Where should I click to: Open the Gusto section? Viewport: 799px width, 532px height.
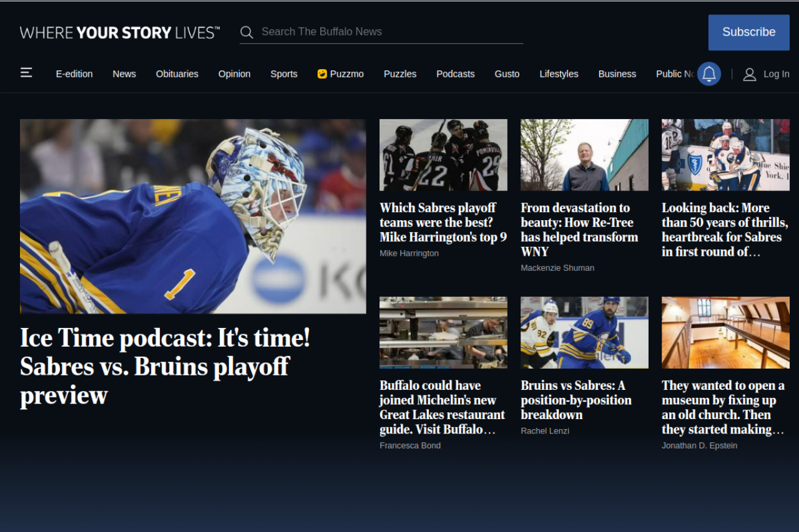507,74
